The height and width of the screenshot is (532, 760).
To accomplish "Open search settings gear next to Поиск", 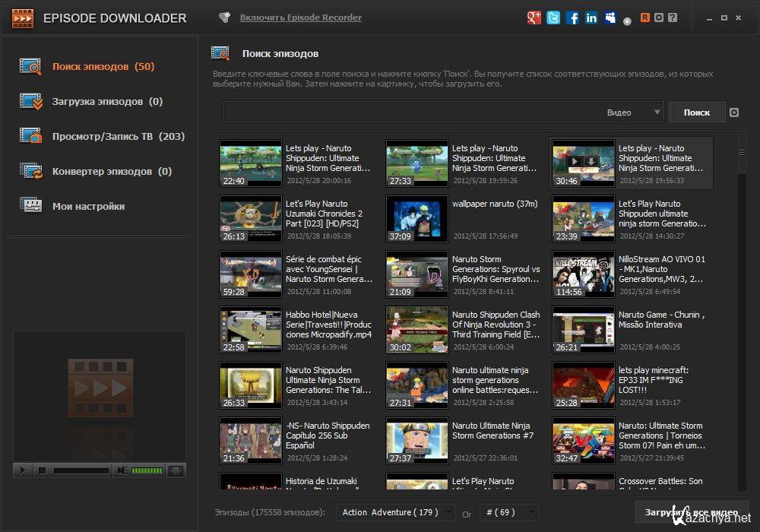I will [x=733, y=112].
